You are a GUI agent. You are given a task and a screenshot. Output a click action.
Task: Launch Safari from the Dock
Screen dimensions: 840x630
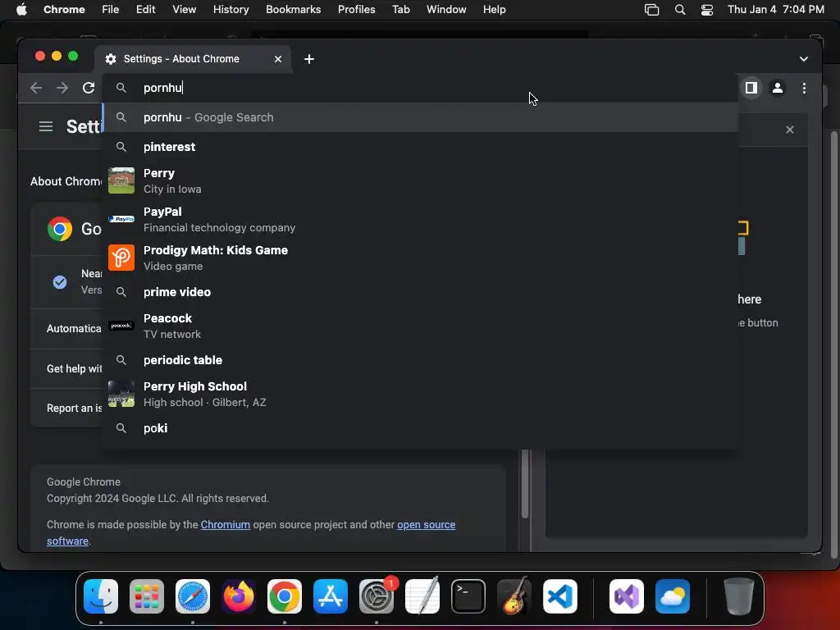click(193, 596)
